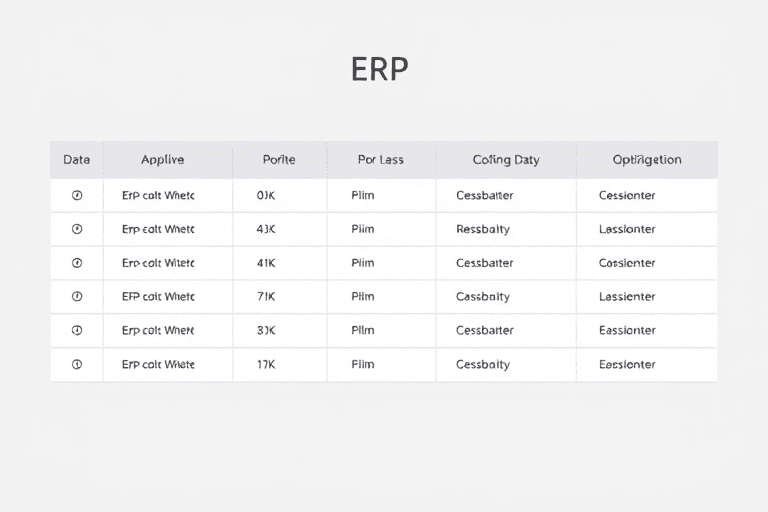
Task: Click the info icon in the 3JK row
Action: click(77, 330)
